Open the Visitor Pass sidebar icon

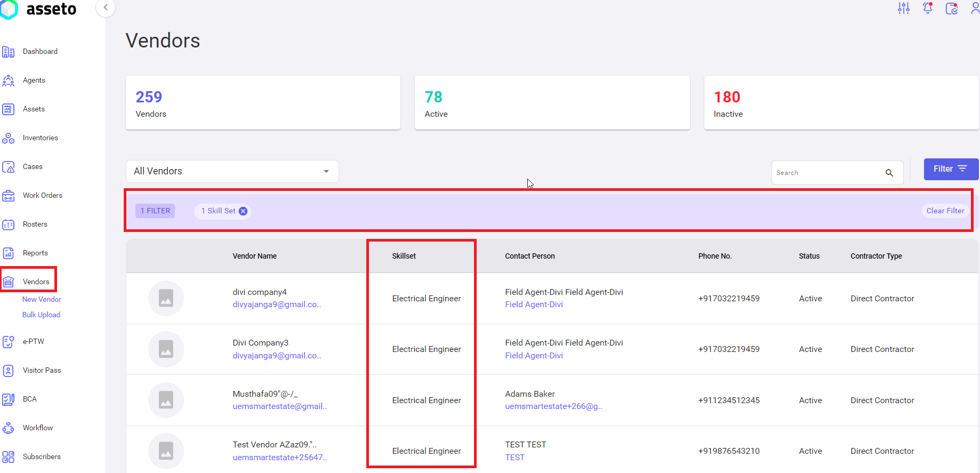[9, 371]
